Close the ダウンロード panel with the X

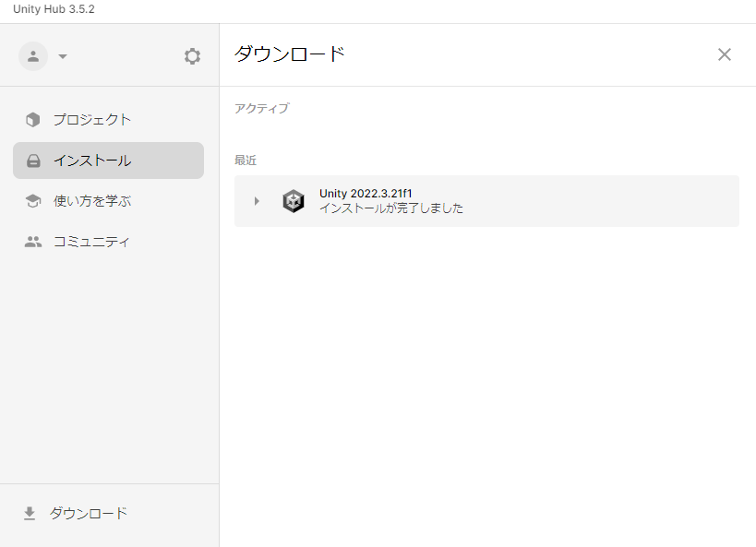click(x=725, y=54)
